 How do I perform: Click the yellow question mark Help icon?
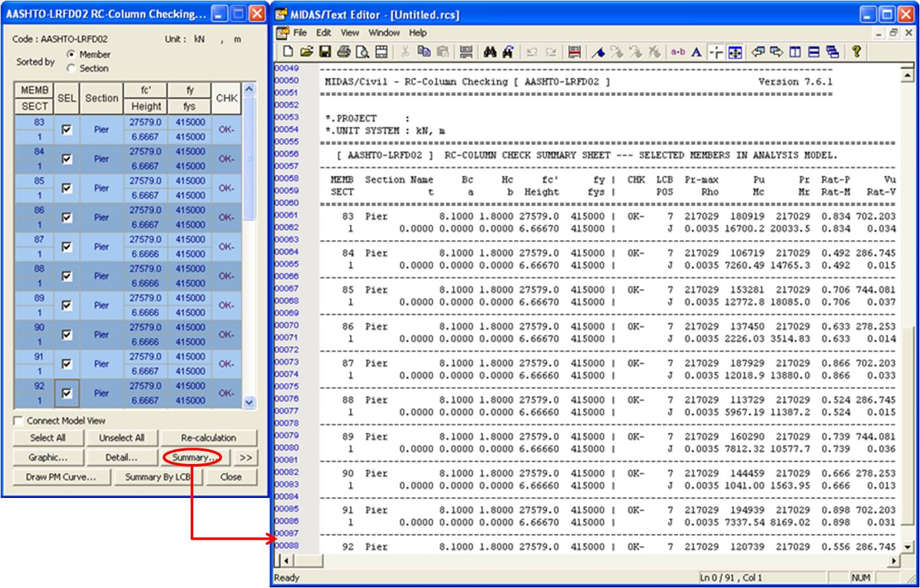(856, 52)
